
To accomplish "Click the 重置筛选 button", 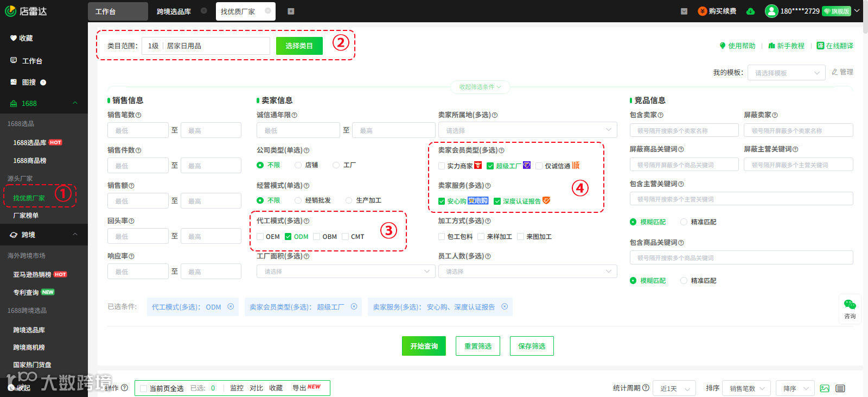I will (x=478, y=346).
